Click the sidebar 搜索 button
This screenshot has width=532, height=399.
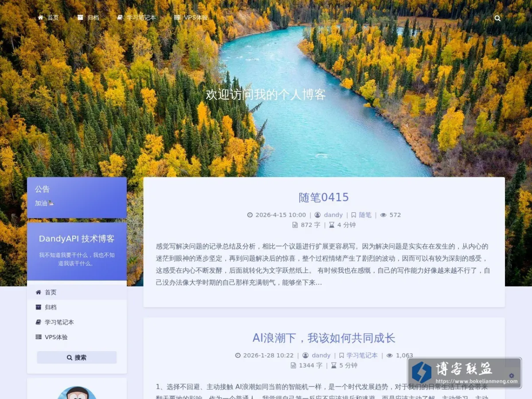coord(77,357)
